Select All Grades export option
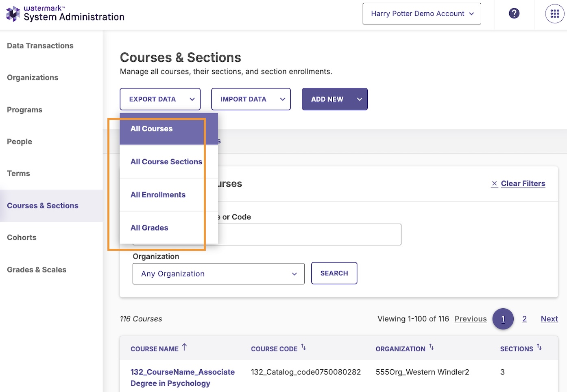Image resolution: width=567 pixels, height=392 pixels. coord(169,228)
